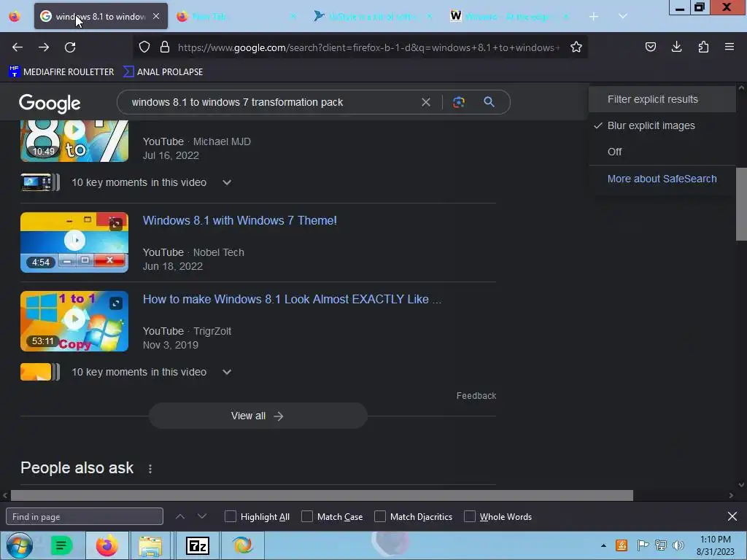Viewport: 747px width, 560px height.
Task: Send Feedback on the video results
Action: point(476,396)
